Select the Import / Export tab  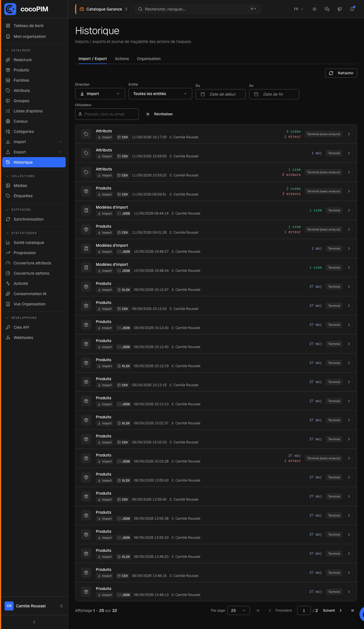[93, 59]
